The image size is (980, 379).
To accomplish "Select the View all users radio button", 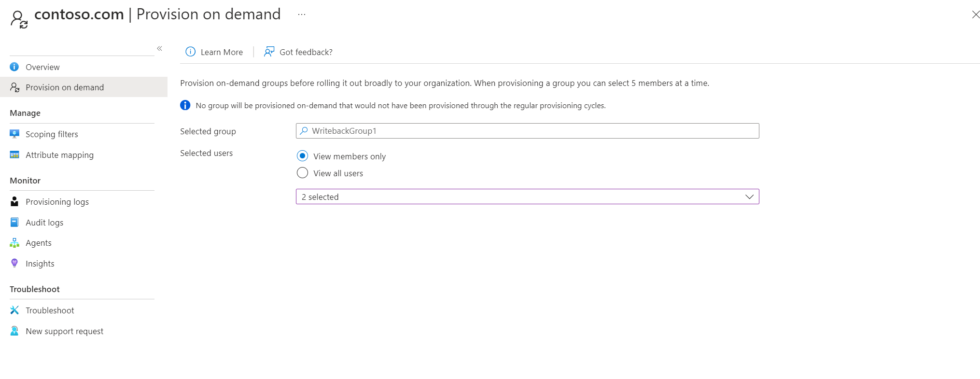I will point(302,173).
